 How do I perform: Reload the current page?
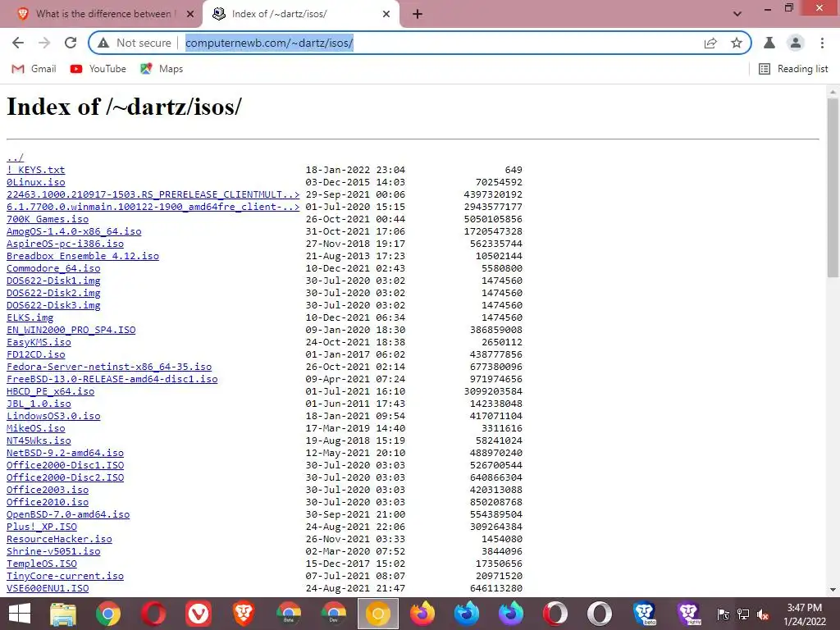(71, 43)
